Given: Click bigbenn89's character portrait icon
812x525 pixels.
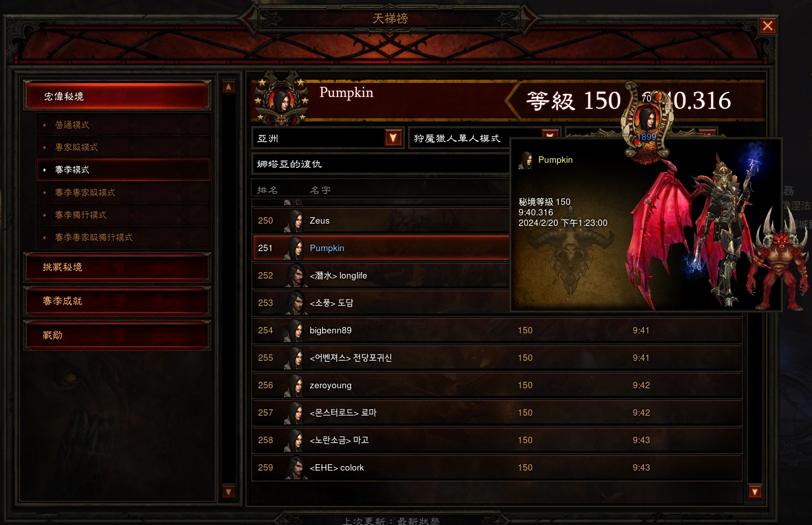Looking at the screenshot, I should point(295,330).
